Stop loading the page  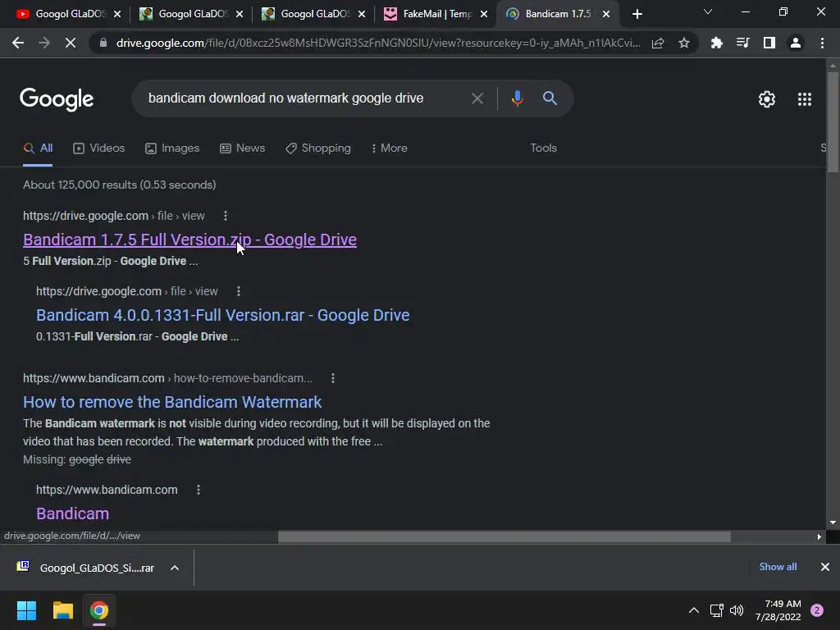tap(71, 43)
